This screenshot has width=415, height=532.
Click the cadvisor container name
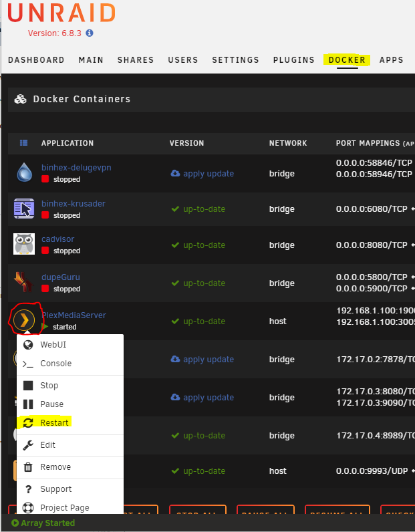57,239
